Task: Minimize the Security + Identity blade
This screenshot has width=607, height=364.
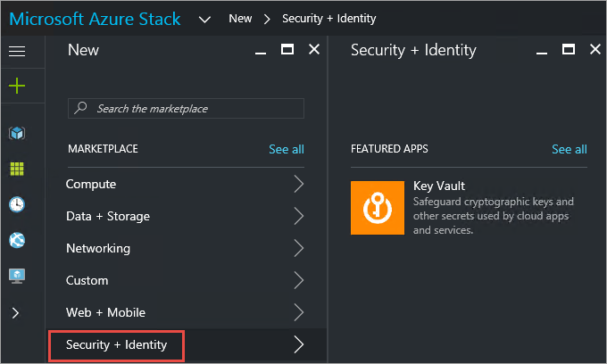Action: click(x=544, y=51)
